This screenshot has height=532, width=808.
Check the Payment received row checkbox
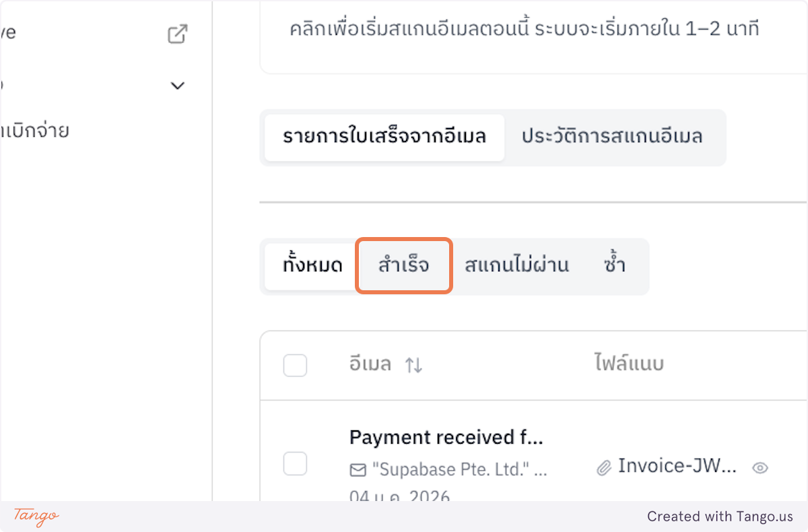(x=295, y=463)
